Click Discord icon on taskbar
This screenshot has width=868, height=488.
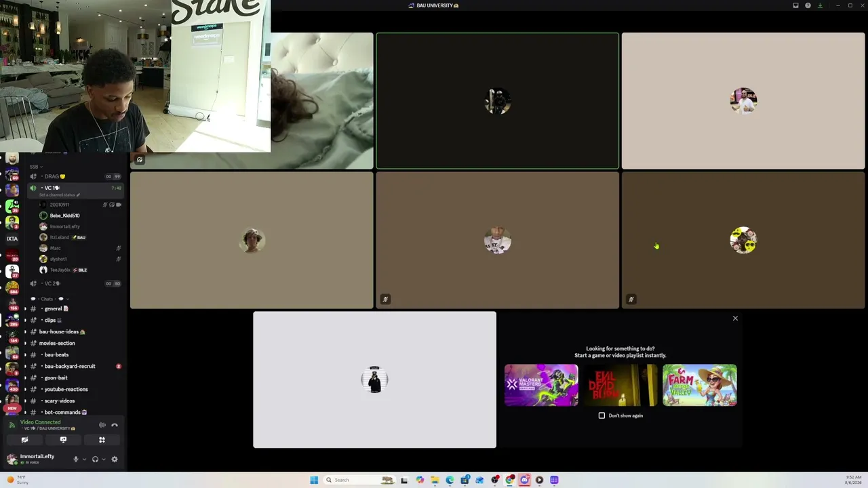point(524,480)
